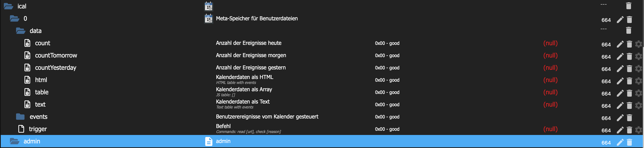Collapse the ical folder

[x=8, y=6]
